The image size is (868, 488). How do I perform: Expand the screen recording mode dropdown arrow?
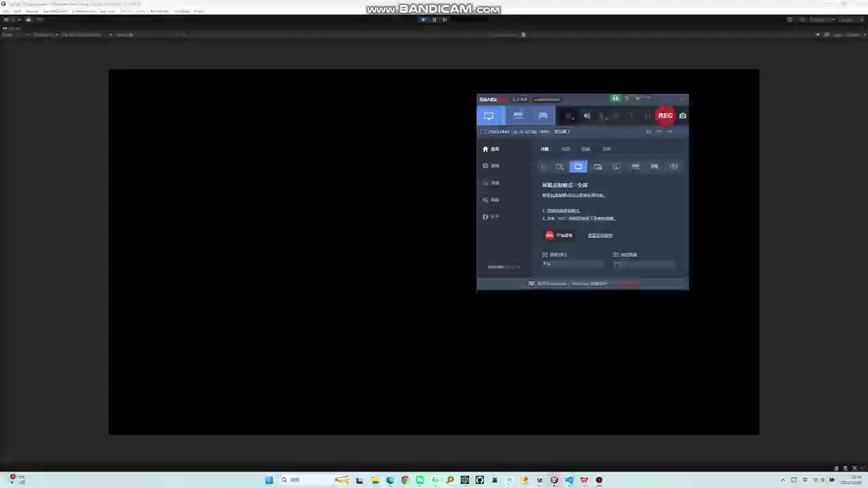502,116
